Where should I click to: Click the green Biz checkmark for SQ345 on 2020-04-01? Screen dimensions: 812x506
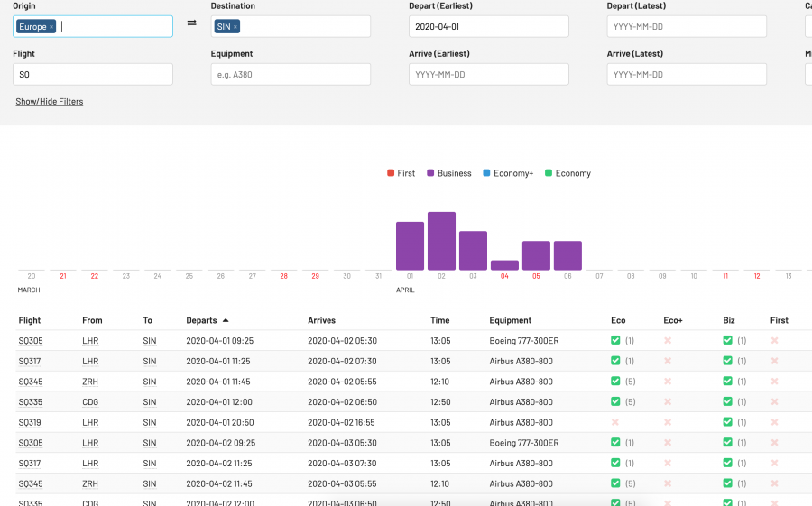point(727,382)
